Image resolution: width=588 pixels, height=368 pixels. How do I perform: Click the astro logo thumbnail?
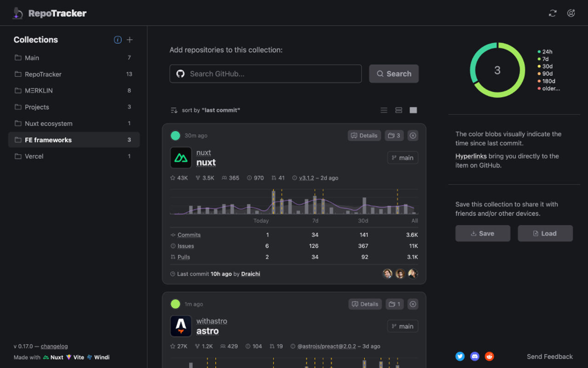pyautogui.click(x=181, y=326)
